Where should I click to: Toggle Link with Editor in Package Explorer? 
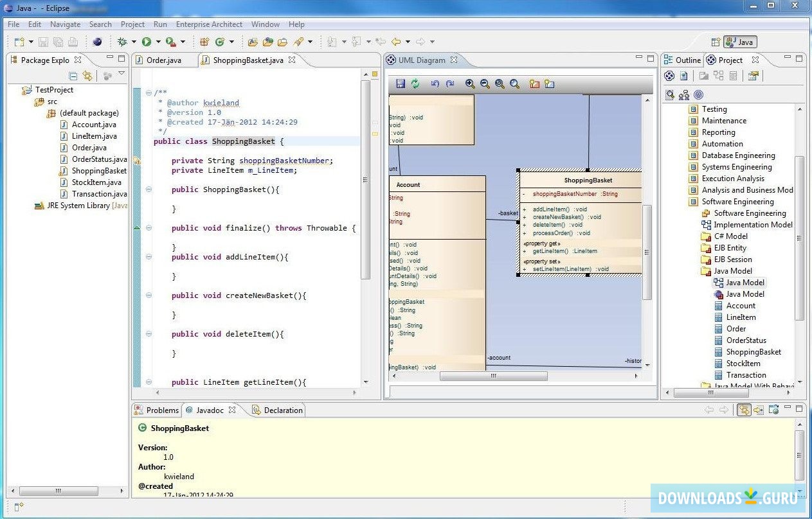[x=88, y=76]
